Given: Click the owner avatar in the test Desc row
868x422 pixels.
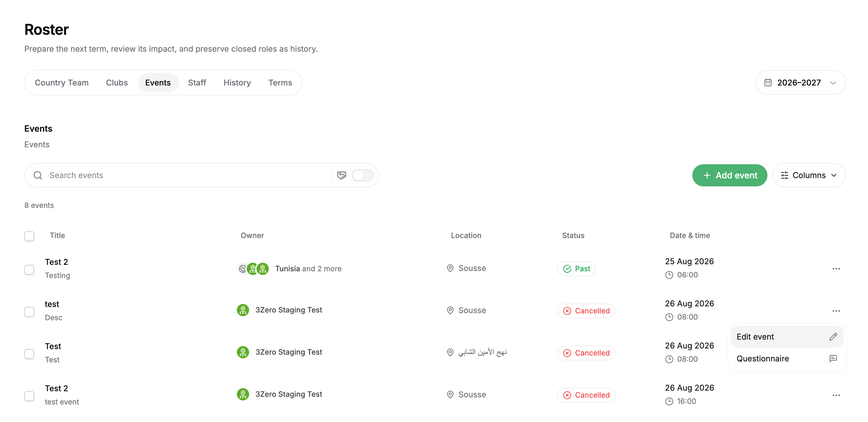Looking at the screenshot, I should click(243, 310).
